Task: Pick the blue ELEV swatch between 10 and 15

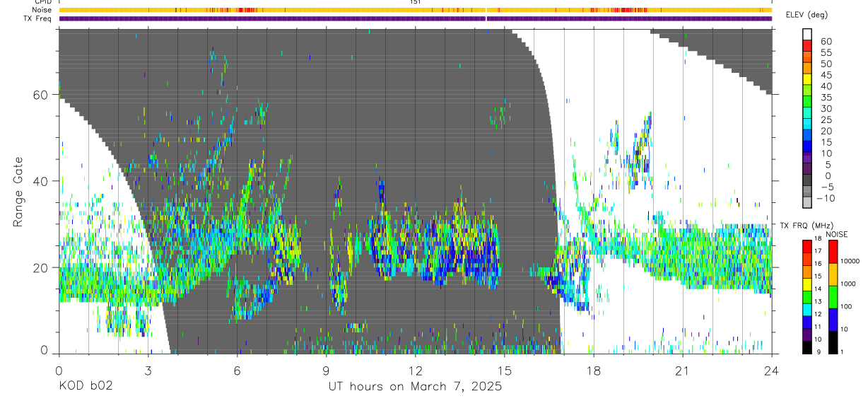Action: tap(807, 148)
